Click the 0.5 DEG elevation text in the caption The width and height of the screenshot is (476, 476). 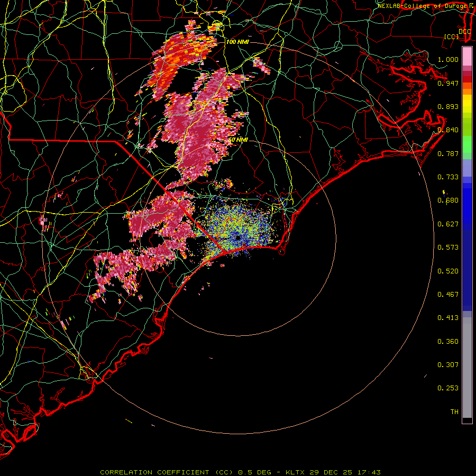pos(255,472)
